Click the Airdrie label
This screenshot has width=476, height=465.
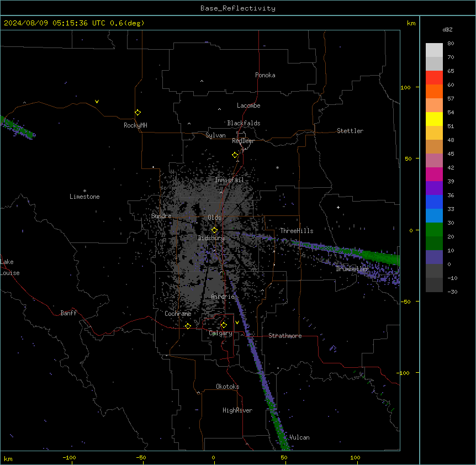(x=223, y=297)
